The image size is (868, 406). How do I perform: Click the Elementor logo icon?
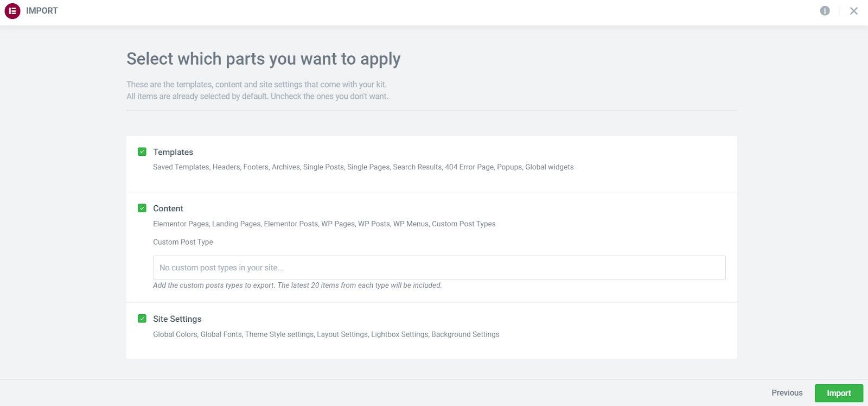point(12,11)
